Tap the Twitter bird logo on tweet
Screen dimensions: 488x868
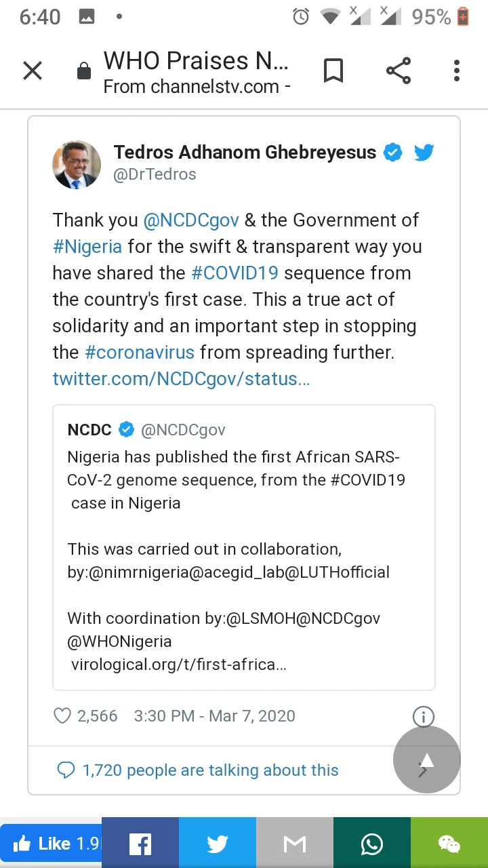pyautogui.click(x=424, y=153)
